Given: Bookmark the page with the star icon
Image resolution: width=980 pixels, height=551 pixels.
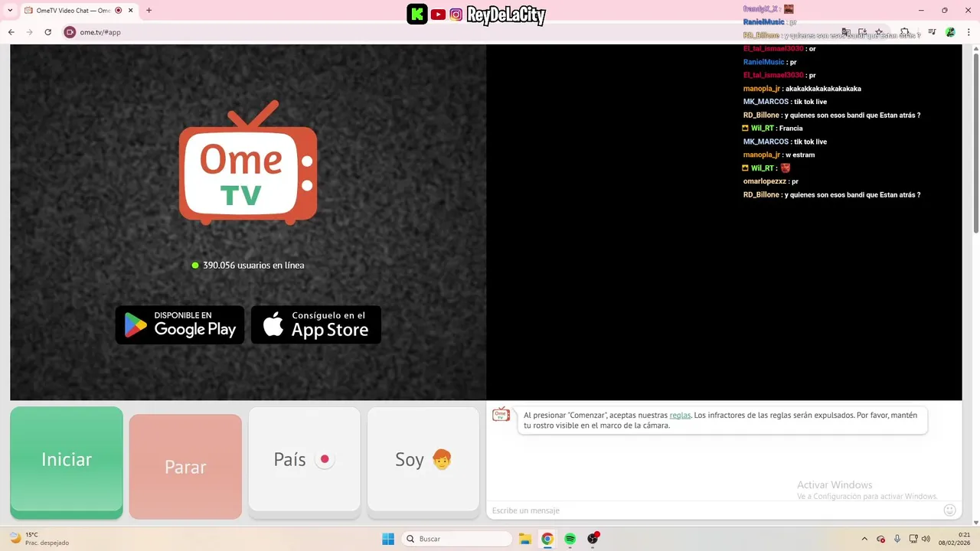Looking at the screenshot, I should point(879,32).
